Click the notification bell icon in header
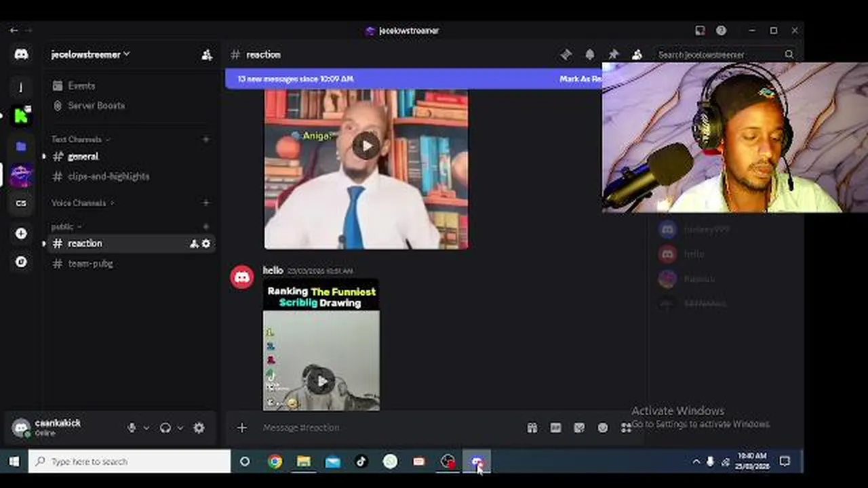Image resolution: width=868 pixels, height=488 pixels. 590,55
